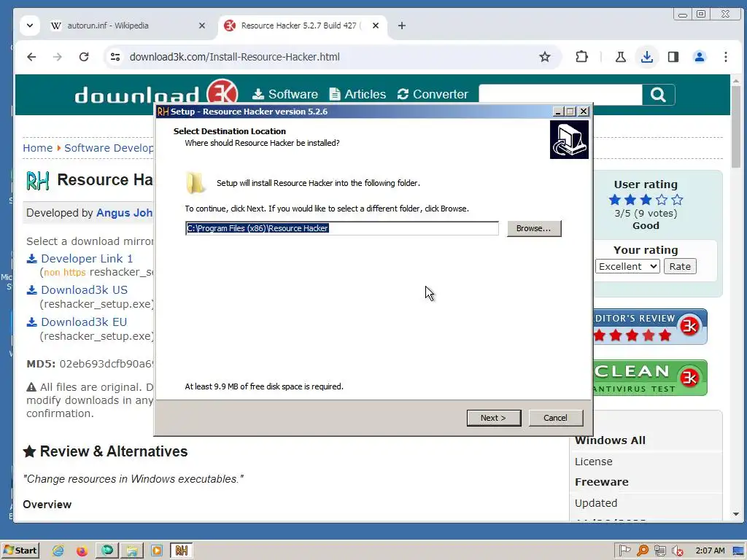
Task: Open Browse to choose install folder
Action: click(x=533, y=228)
